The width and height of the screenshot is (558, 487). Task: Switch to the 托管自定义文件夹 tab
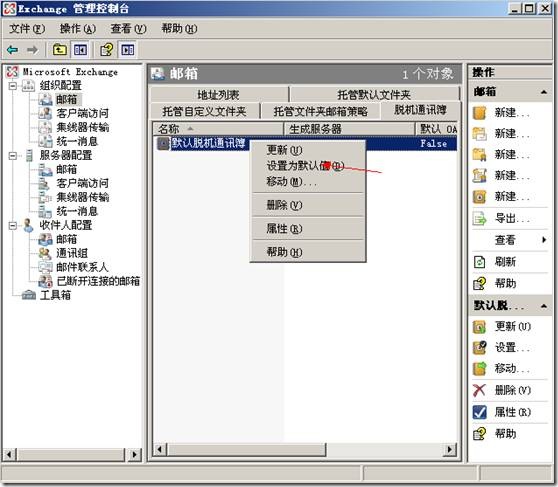click(205, 111)
